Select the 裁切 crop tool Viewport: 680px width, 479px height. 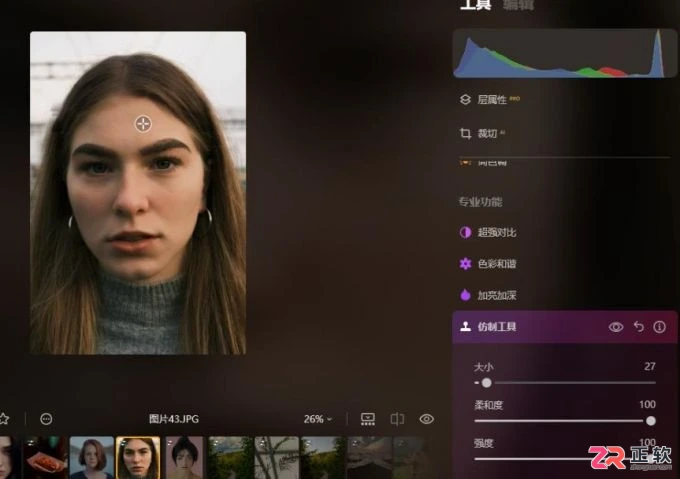tap(481, 133)
